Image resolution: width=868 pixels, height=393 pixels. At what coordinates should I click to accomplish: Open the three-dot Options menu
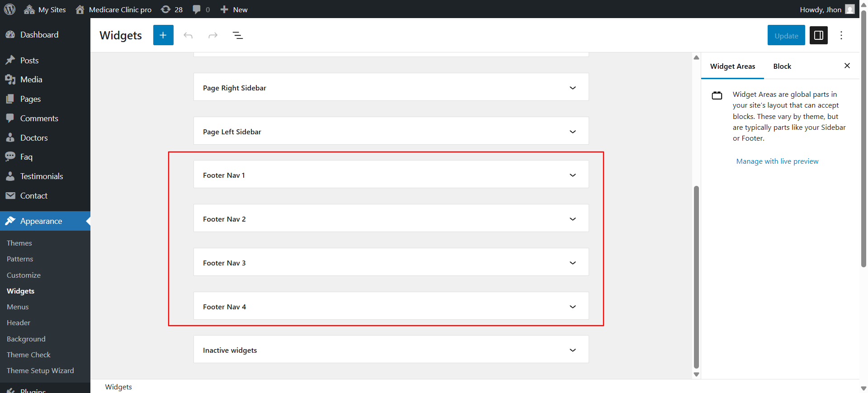(x=841, y=35)
